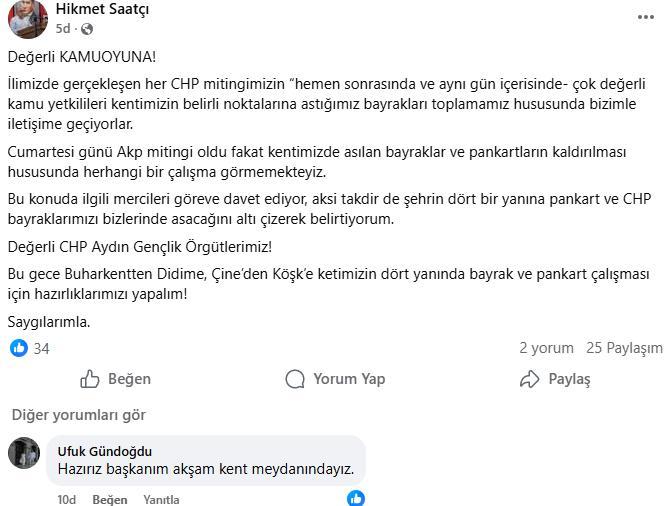
Task: Open the 2 yorum comments link
Action: tap(546, 348)
